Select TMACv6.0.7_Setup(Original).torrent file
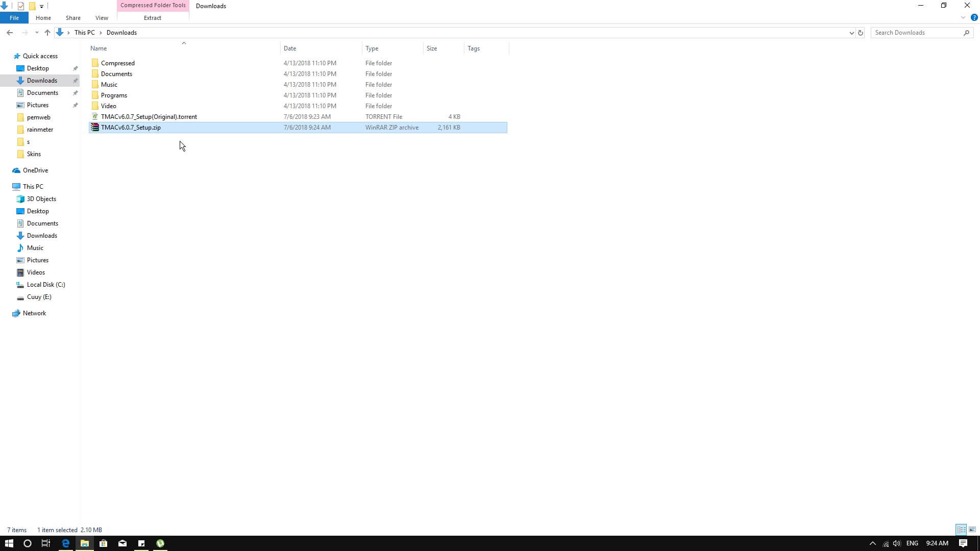Screen dimensions: 980x551 click(x=149, y=117)
